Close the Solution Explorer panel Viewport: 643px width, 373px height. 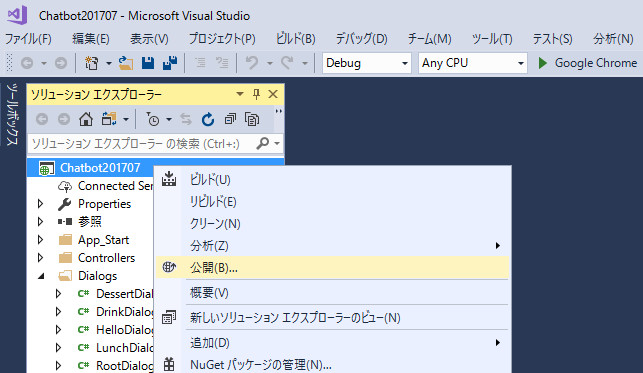pos(273,95)
